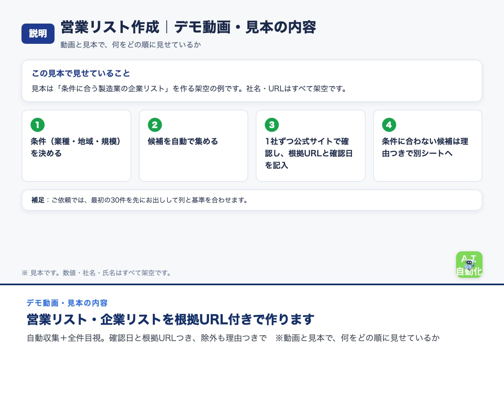Select the 1社ずつ公式サイトで確認し card text
Viewport: 504px width, 420px height.
pyautogui.click(x=309, y=153)
